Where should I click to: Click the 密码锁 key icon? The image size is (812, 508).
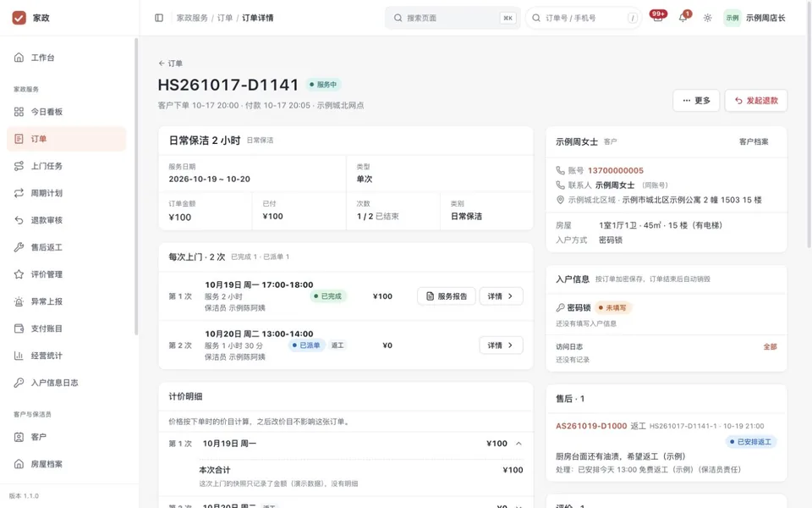[x=560, y=307]
